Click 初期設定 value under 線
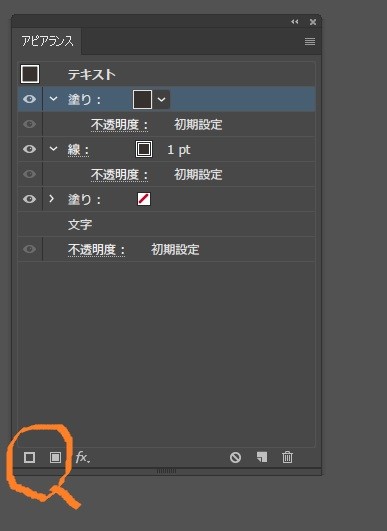 [x=198, y=175]
